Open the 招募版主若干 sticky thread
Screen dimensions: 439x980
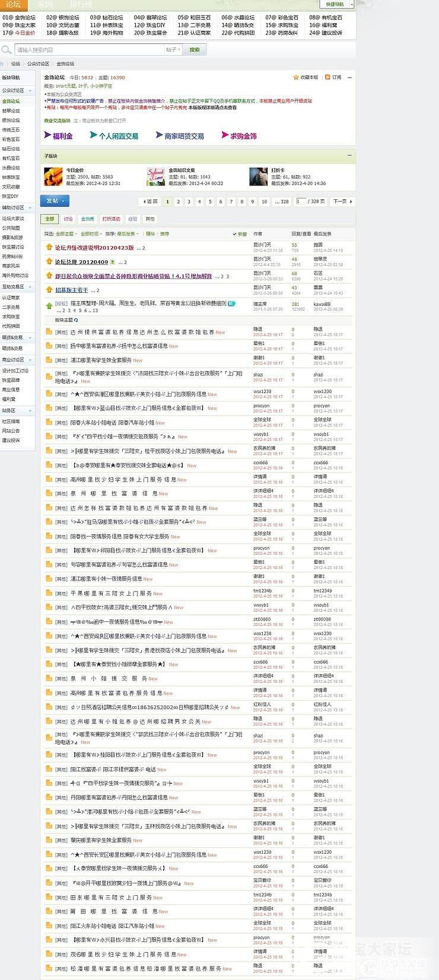[72, 291]
